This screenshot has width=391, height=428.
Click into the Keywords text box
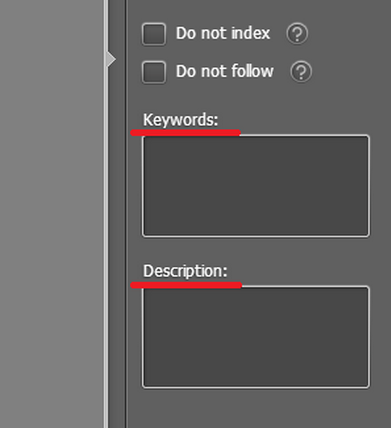pos(256,186)
